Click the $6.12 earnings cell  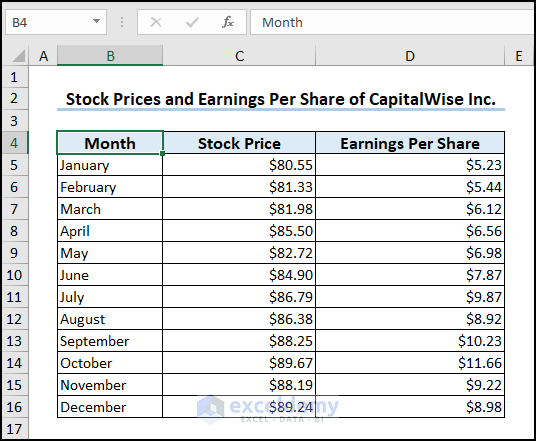[x=410, y=209]
